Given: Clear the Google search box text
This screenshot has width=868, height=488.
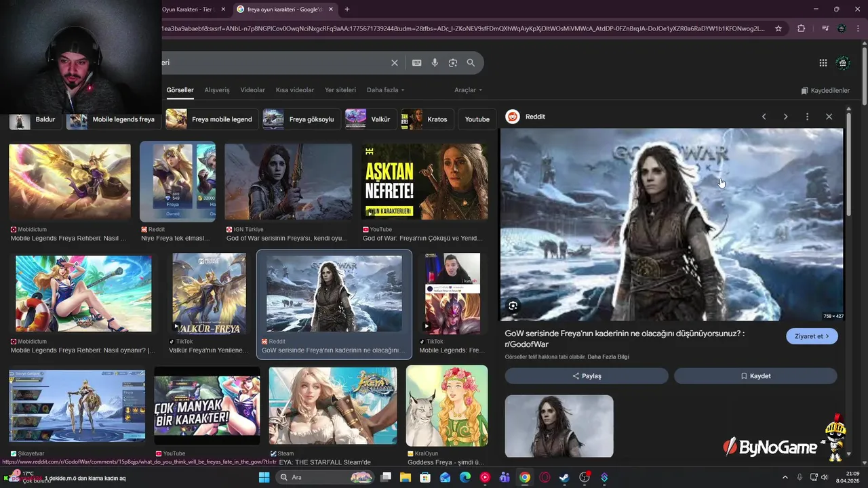Looking at the screenshot, I should coord(395,62).
